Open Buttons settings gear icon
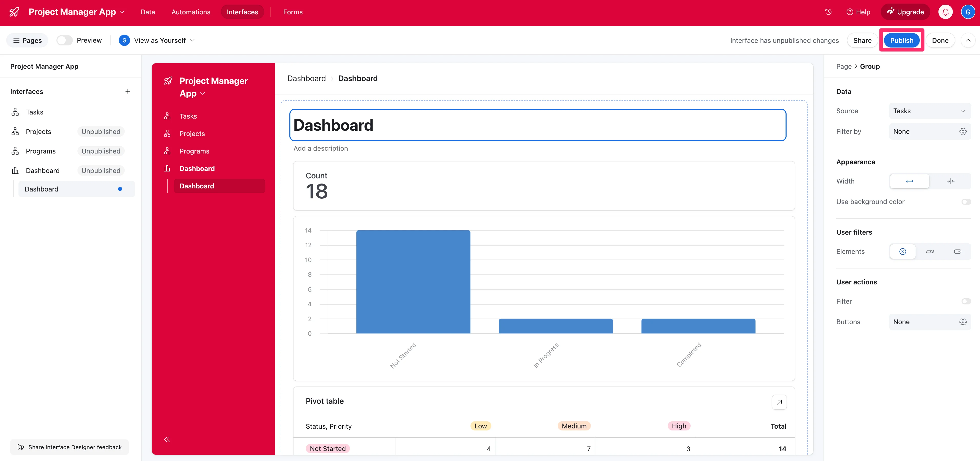 963,322
